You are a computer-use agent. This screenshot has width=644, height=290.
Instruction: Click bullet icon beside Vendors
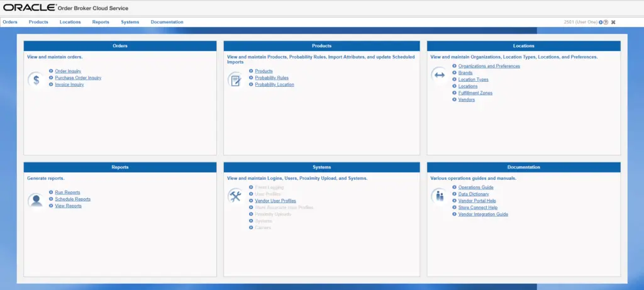click(x=454, y=99)
